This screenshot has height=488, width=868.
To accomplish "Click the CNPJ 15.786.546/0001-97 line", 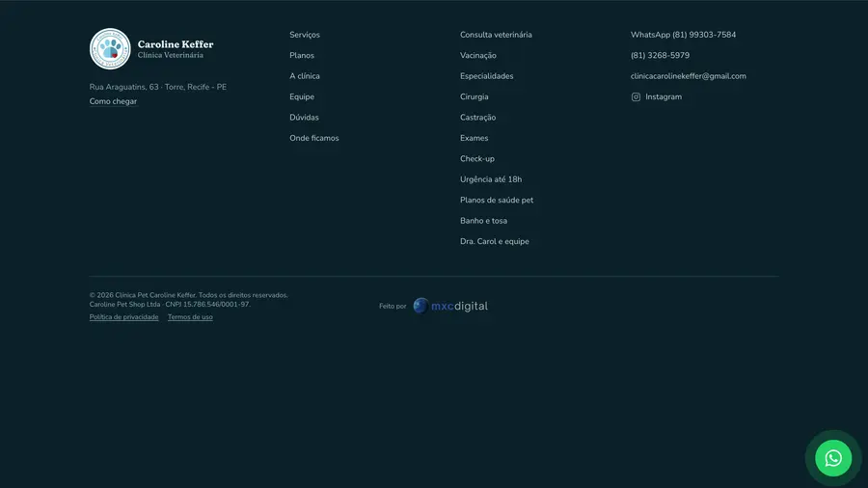I will click(x=170, y=305).
